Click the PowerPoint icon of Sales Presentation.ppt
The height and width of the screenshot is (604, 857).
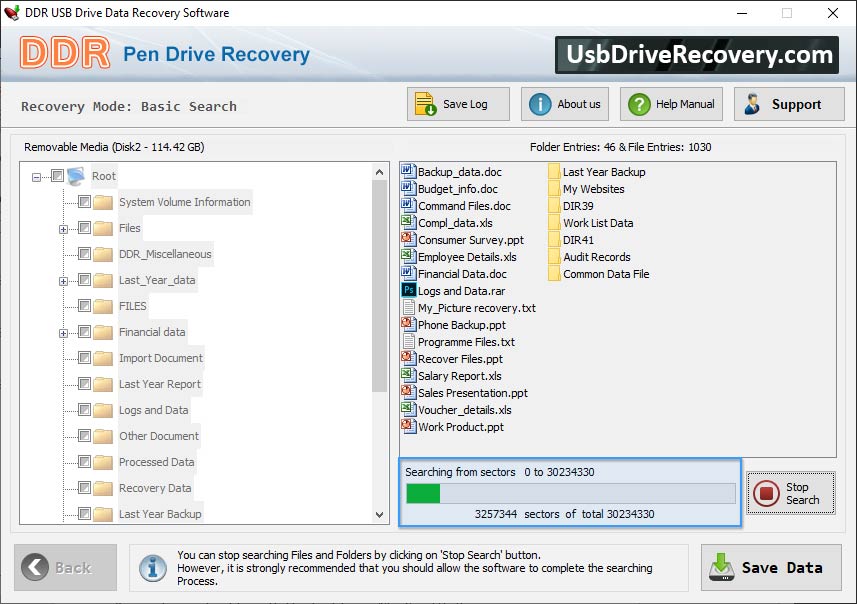409,392
